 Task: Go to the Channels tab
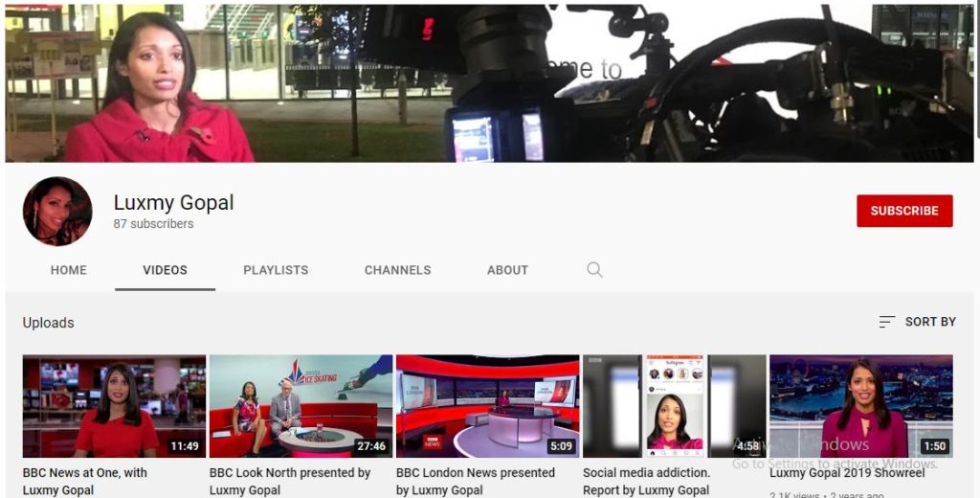(397, 270)
